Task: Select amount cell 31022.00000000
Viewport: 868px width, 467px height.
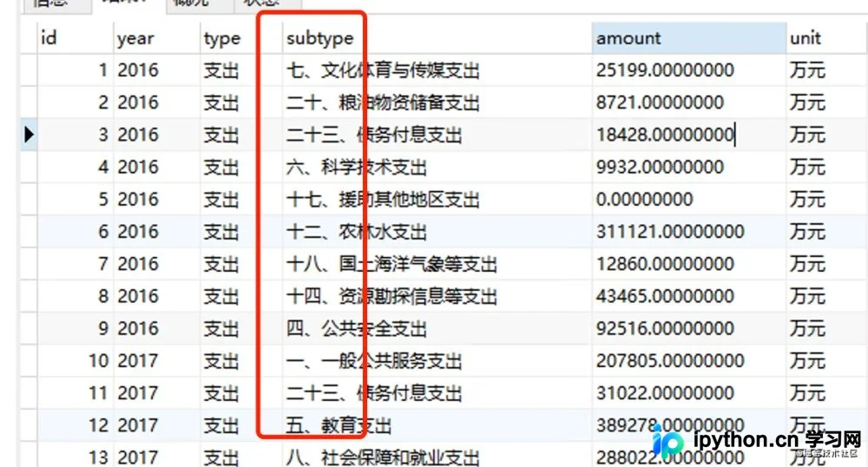Action: tap(689, 393)
